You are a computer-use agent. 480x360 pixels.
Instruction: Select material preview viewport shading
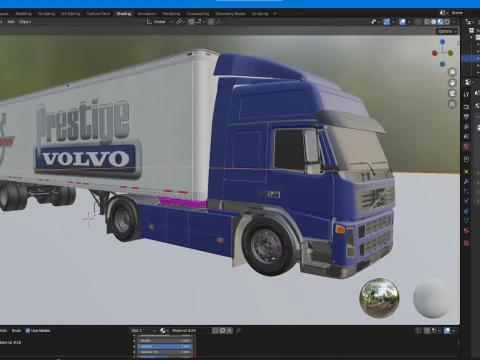pyautogui.click(x=440, y=22)
